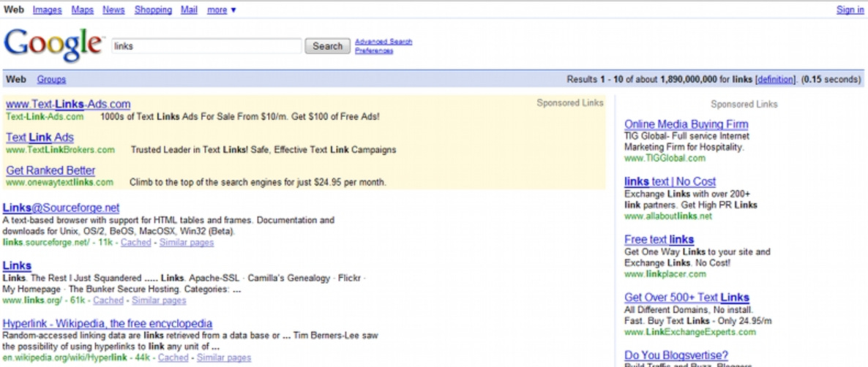Click the Sign in link
The image size is (868, 367).
(850, 10)
